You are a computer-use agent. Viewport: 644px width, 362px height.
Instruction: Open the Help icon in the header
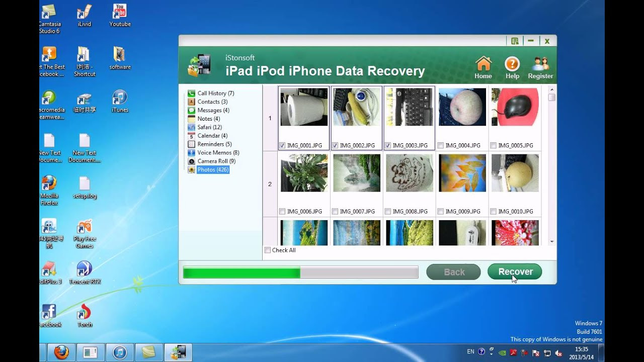[512, 67]
